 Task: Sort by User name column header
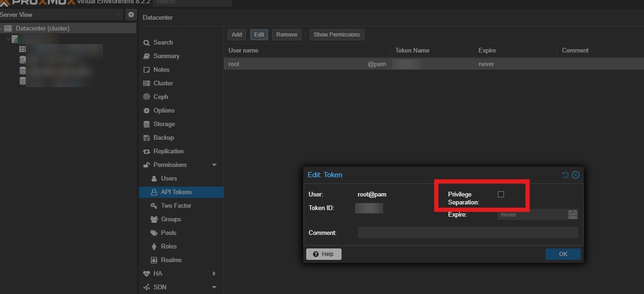click(x=307, y=51)
